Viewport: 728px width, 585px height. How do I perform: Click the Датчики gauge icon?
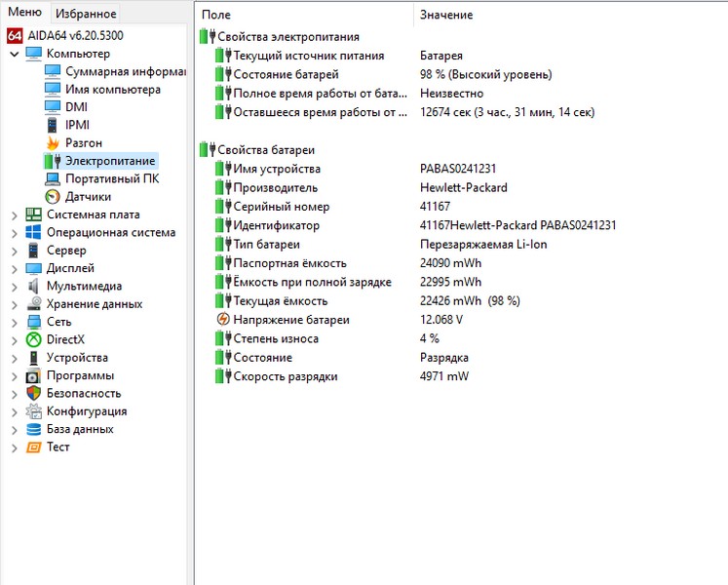(53, 197)
